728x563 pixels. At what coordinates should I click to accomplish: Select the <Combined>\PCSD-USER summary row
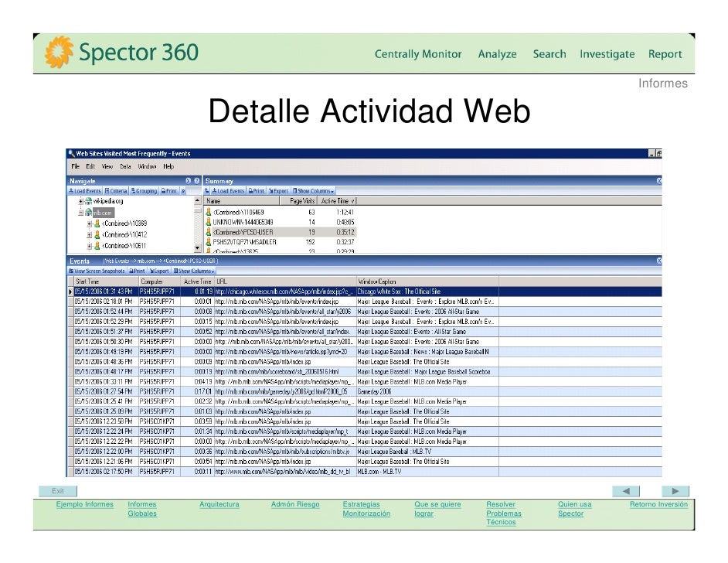coord(281,232)
